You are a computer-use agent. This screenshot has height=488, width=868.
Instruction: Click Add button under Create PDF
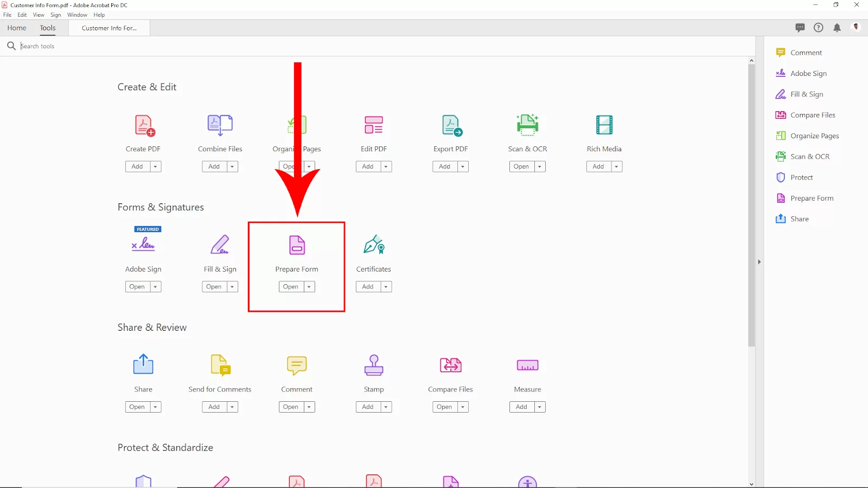point(137,166)
